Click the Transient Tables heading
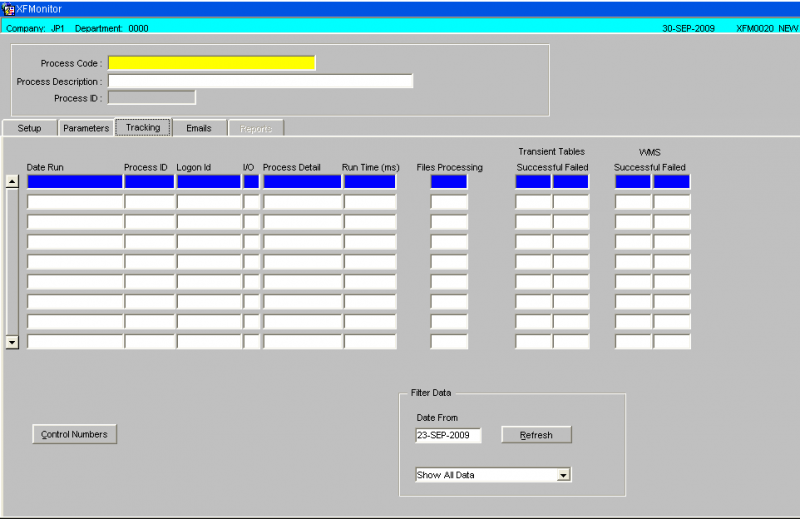The width and height of the screenshot is (800, 519). click(x=552, y=152)
